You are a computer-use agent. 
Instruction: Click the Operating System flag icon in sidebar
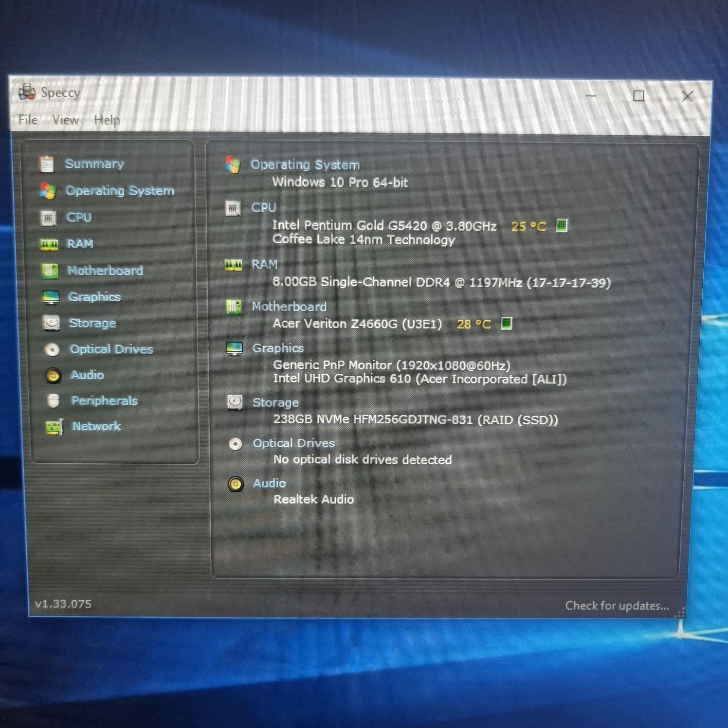48,191
